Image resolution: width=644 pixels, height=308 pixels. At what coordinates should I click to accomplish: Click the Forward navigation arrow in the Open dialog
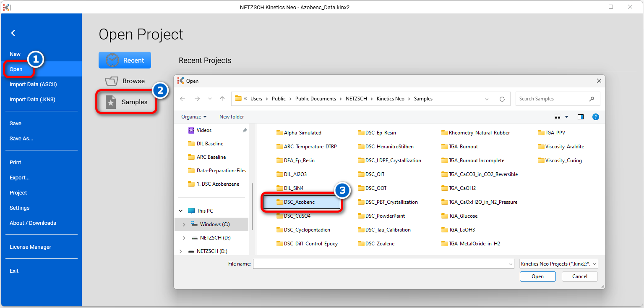pos(197,99)
